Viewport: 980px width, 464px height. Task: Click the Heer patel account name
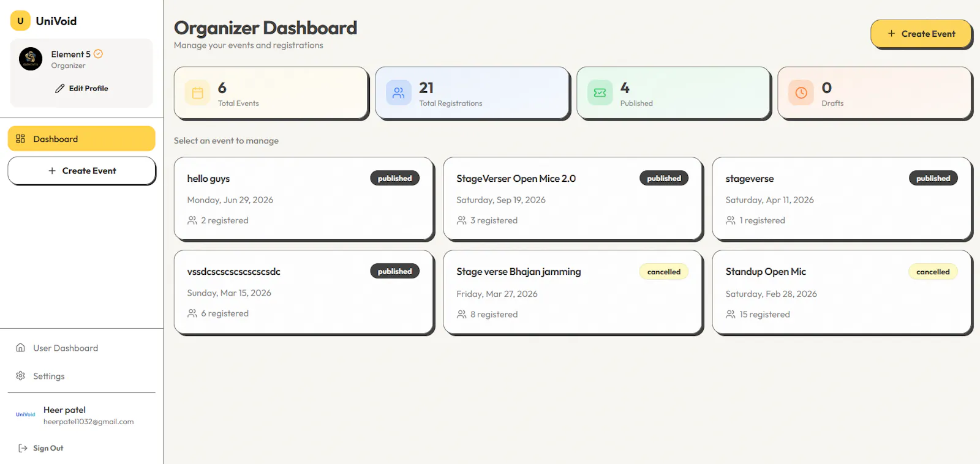tap(64, 410)
